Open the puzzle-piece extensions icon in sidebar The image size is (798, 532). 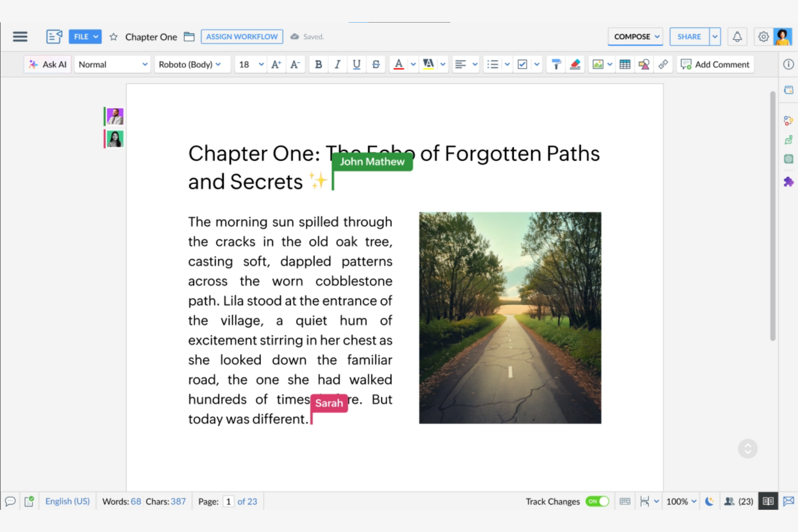tap(788, 182)
